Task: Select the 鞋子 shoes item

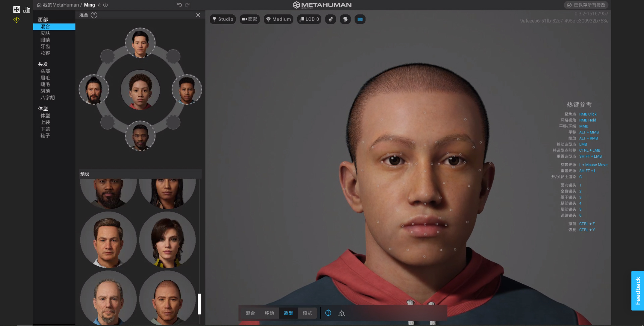Action: point(45,135)
